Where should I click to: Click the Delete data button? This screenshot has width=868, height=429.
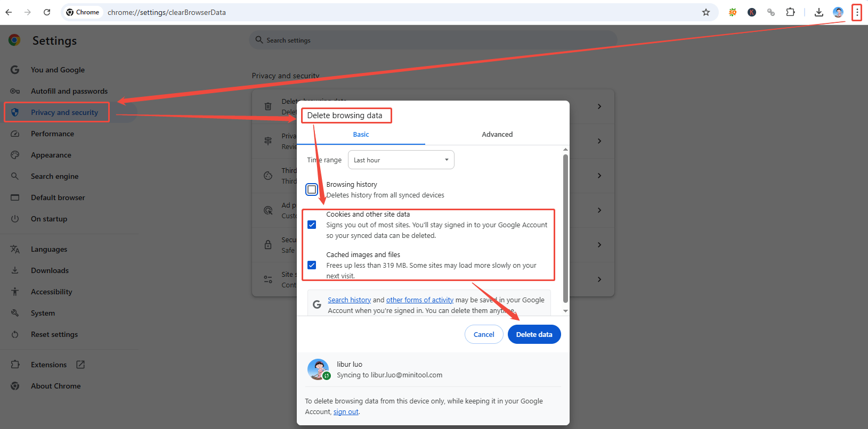[x=534, y=334]
